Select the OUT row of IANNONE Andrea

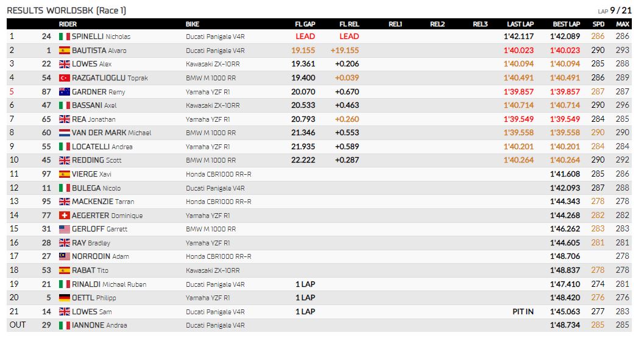point(319,325)
